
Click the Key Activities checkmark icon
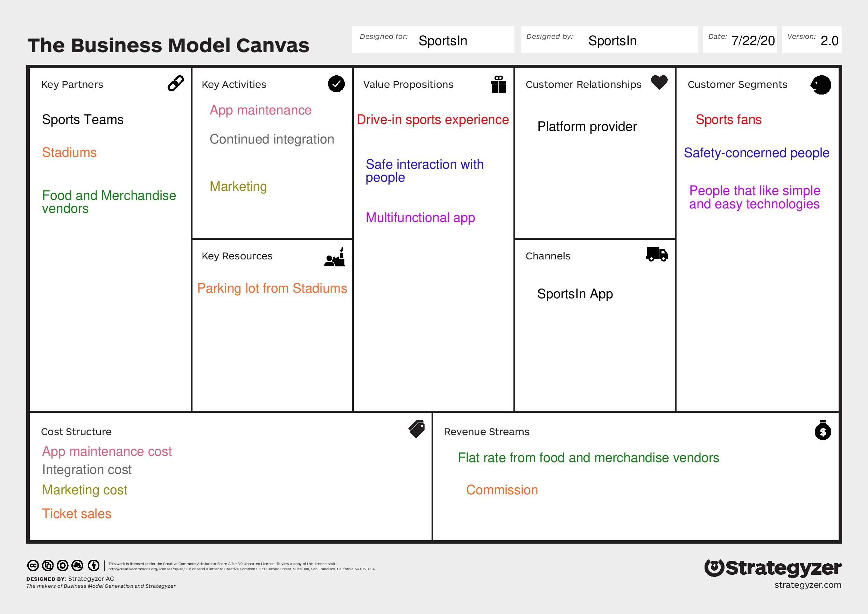pyautogui.click(x=336, y=84)
